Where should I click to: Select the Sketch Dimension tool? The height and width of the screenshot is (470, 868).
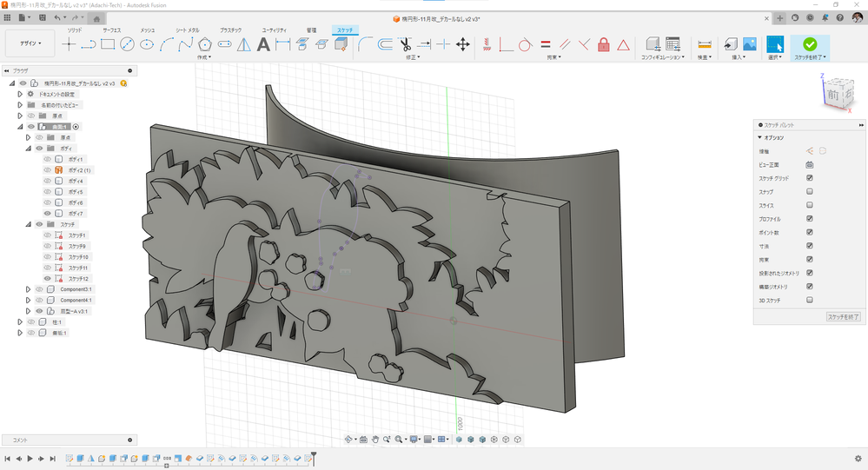point(283,45)
